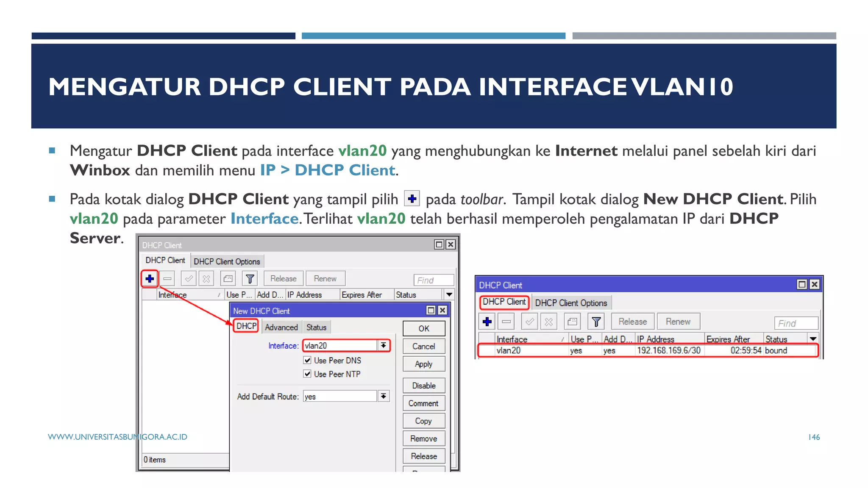Click the Remove button in New DHCP Client
Screen dimensions: 868x488
coord(424,439)
